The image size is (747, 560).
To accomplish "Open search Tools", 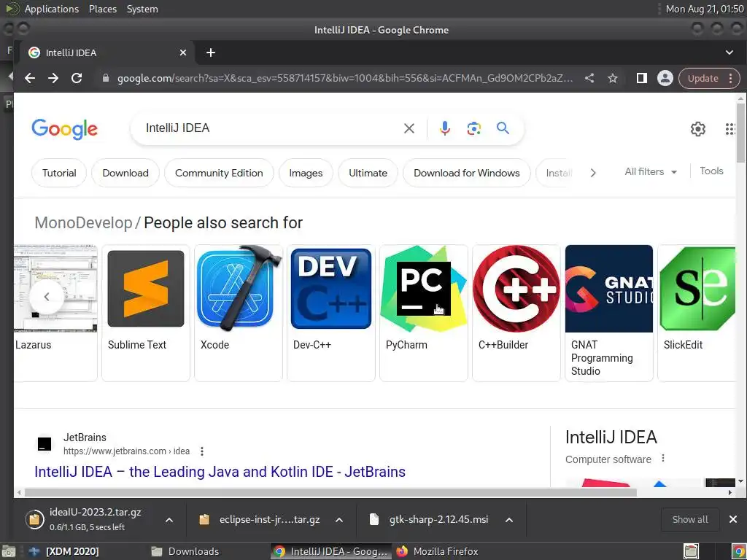I will pyautogui.click(x=711, y=171).
